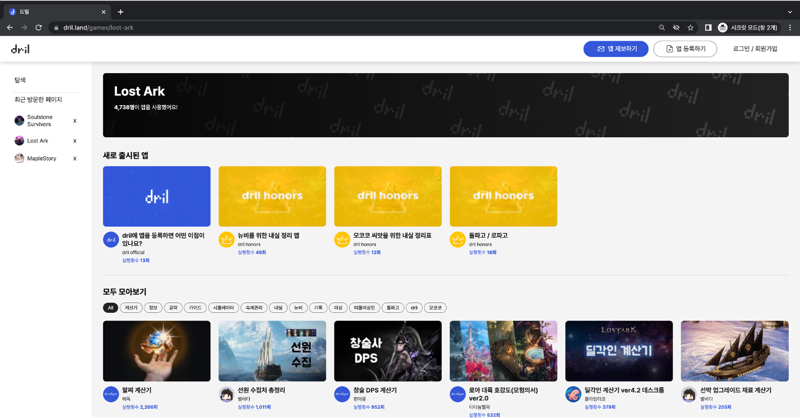Click the dril logo in the header
Screen dimensions: 800x418
[20, 49]
